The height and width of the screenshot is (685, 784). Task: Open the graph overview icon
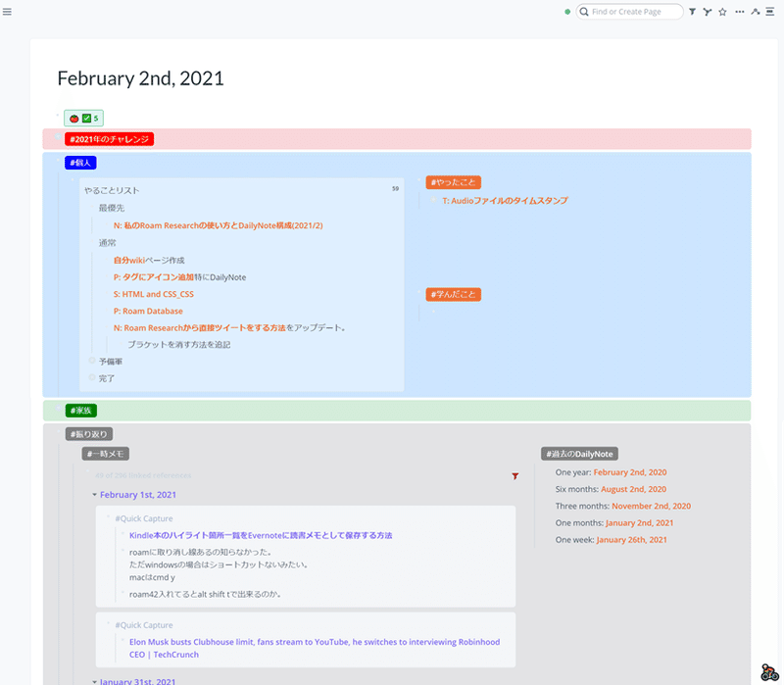coord(707,11)
